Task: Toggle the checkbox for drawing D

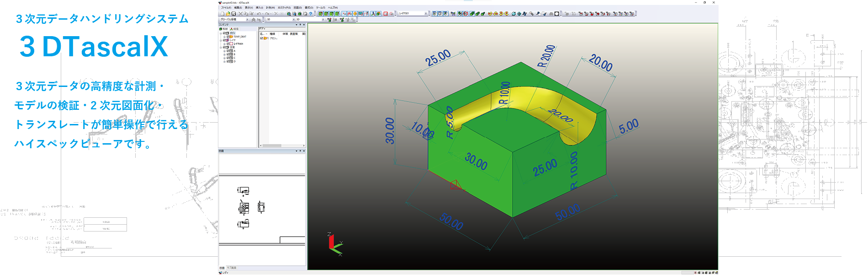Action: (228, 61)
